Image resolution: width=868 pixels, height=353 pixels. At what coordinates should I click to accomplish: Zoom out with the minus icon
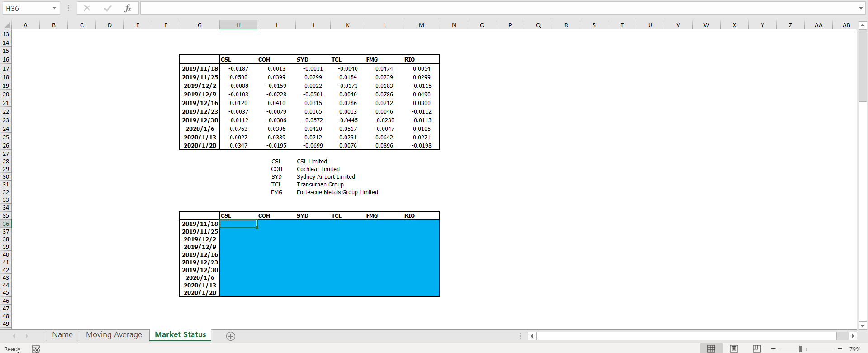click(x=773, y=349)
